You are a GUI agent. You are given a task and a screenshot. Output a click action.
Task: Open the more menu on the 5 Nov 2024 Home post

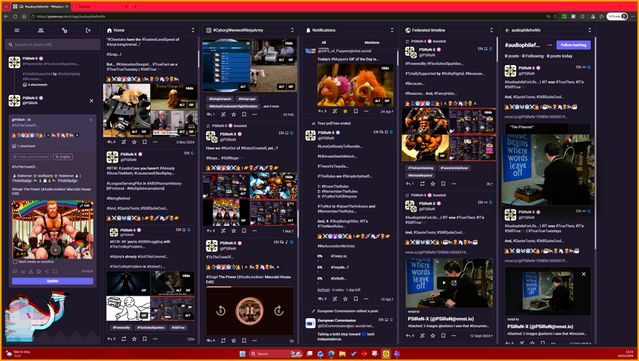coord(155,142)
